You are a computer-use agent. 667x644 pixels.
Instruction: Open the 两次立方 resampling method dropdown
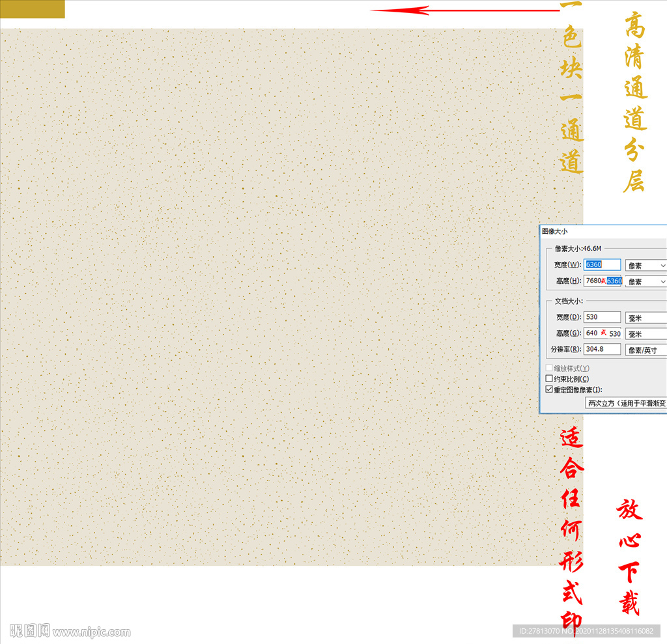(626, 403)
